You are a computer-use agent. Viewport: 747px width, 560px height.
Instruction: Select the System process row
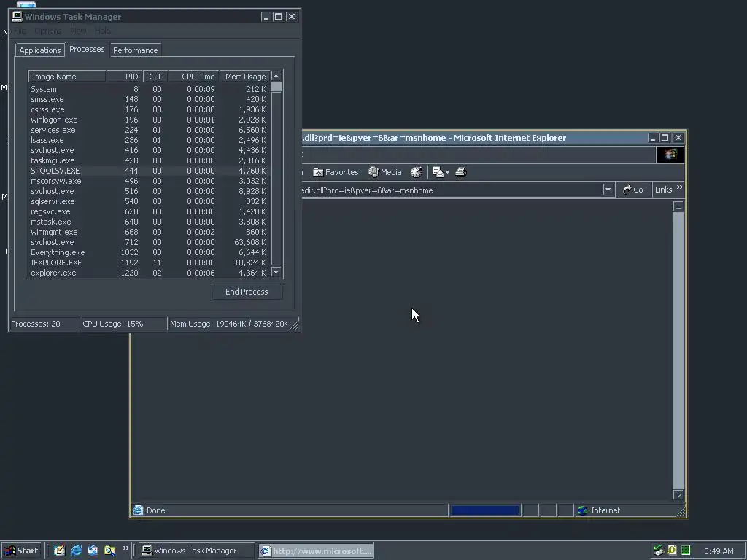click(x=149, y=89)
